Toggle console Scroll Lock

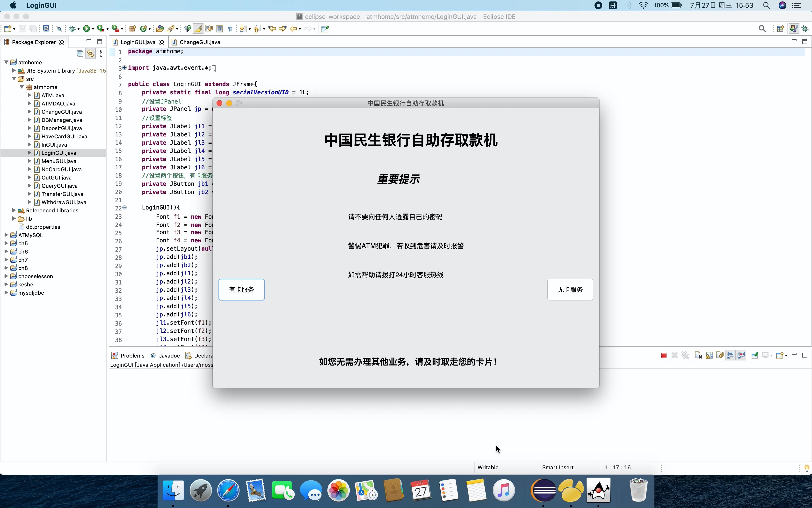pyautogui.click(x=709, y=355)
